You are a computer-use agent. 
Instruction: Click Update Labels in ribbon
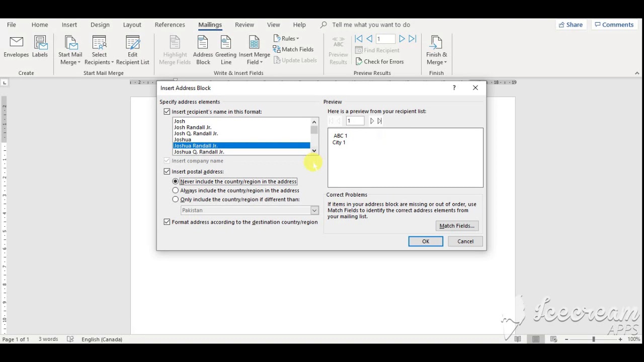coord(295,60)
